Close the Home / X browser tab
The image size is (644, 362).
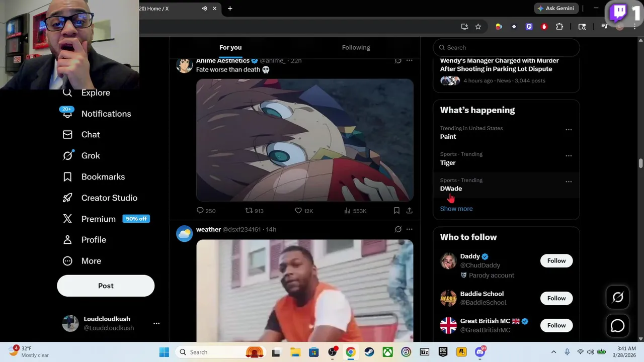[x=215, y=9]
